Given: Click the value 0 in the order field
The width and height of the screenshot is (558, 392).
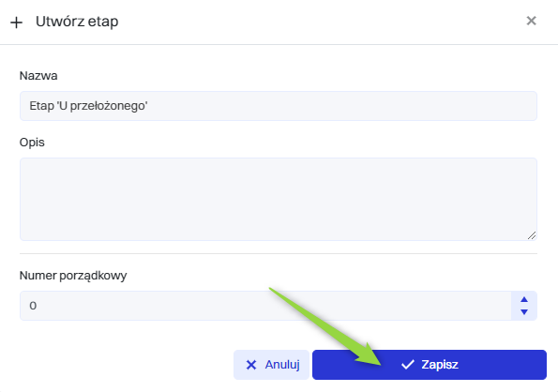Looking at the screenshot, I should 33,306.
